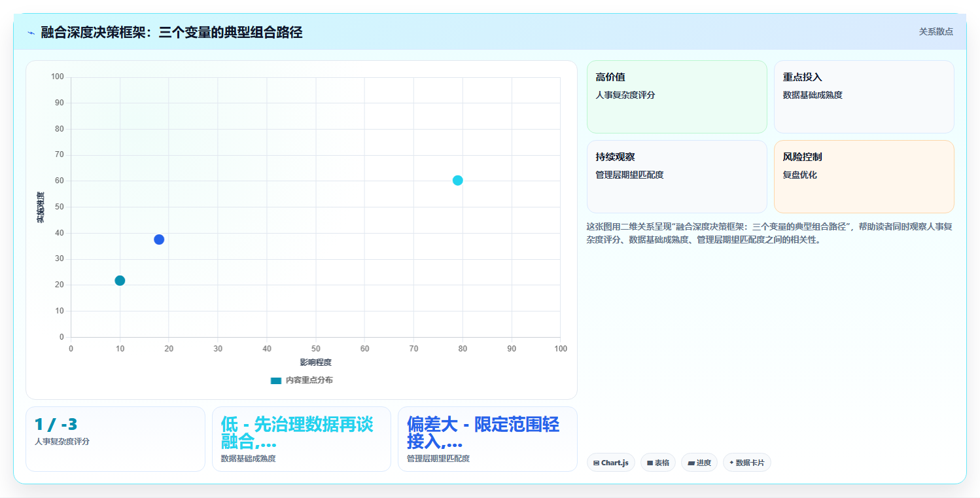The image size is (980, 498).
Task: Click the 实施难度 y-axis label
Action: [x=41, y=207]
